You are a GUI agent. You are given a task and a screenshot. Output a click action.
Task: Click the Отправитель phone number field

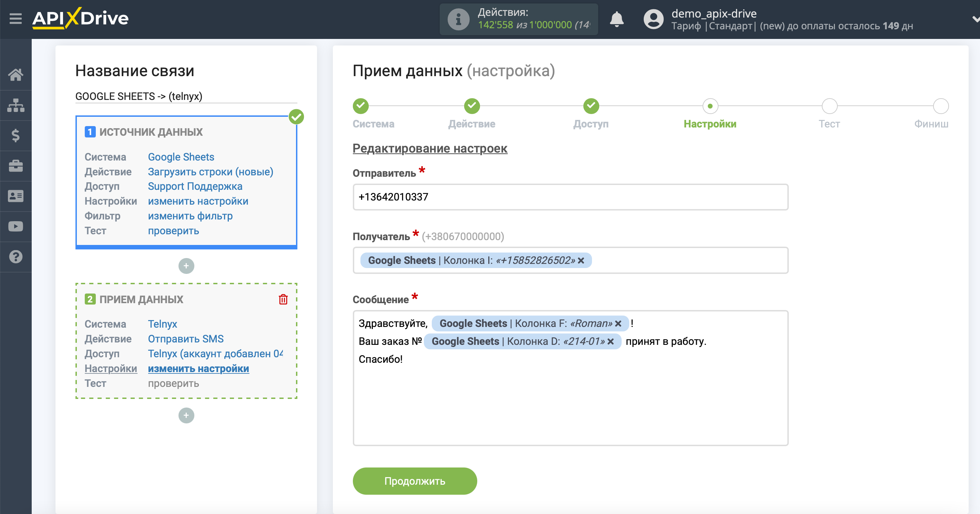570,197
